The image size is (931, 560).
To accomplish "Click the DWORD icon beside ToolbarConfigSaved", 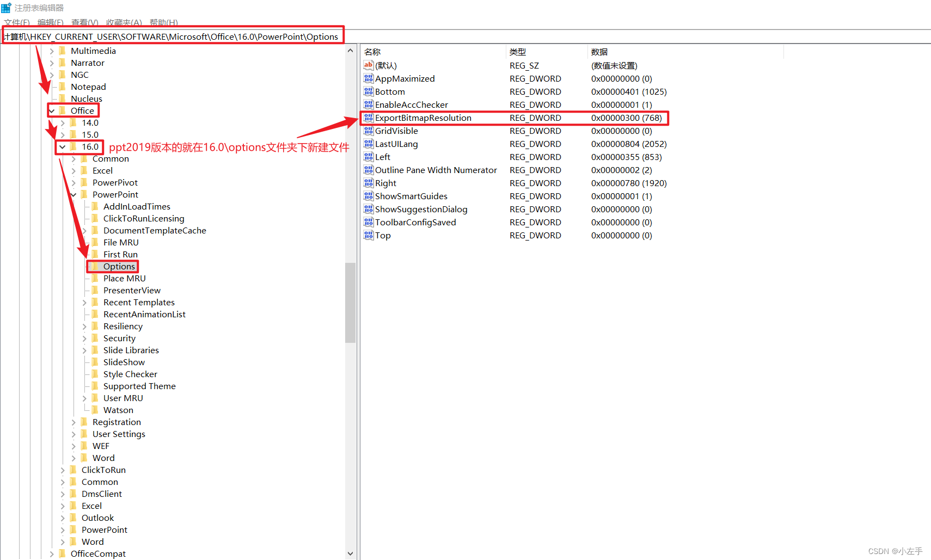I will tap(369, 222).
